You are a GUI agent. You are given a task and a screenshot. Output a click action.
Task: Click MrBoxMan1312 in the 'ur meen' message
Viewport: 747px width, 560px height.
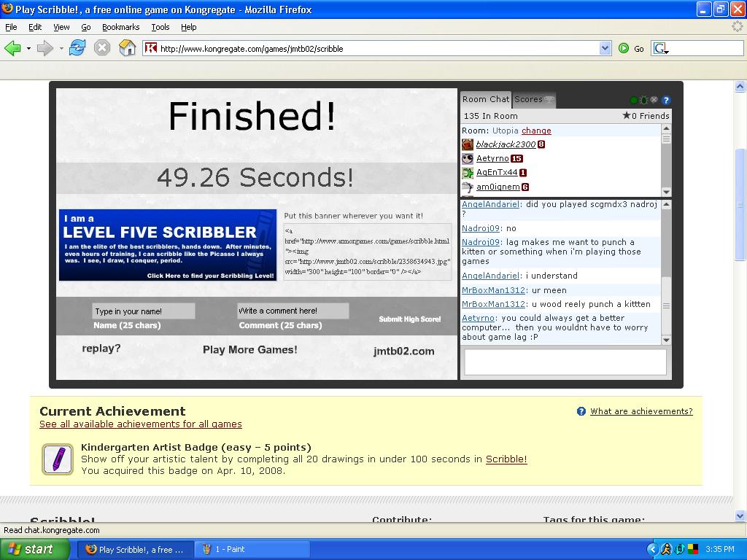[x=493, y=290]
